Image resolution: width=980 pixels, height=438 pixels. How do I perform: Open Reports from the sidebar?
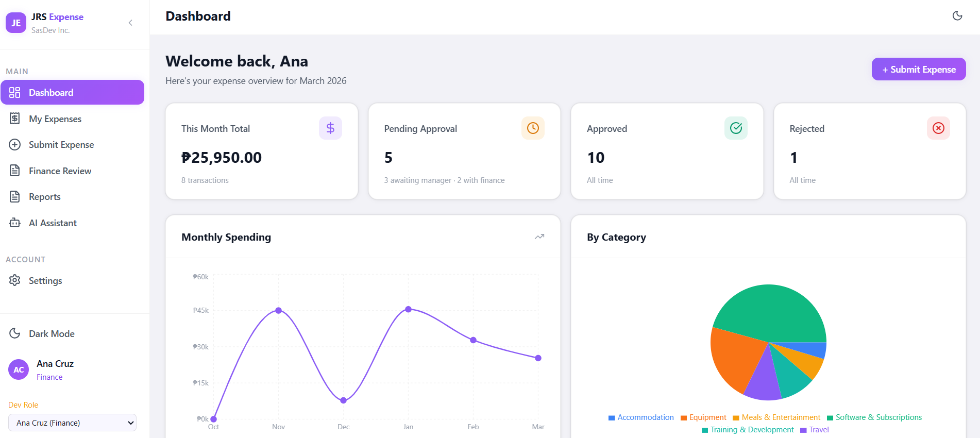(45, 197)
